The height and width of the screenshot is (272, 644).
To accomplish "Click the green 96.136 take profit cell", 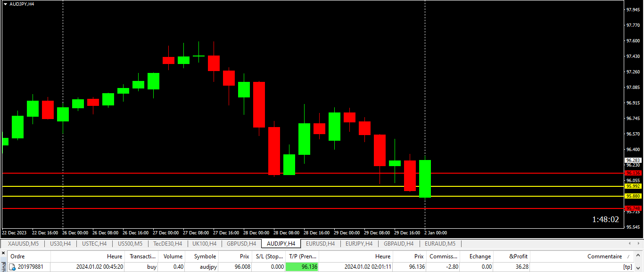I will coord(302,267).
